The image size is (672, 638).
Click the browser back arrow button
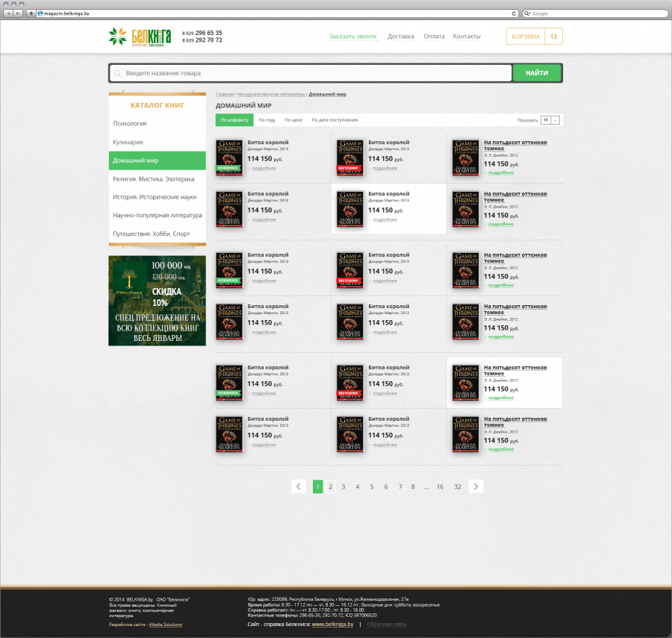(x=8, y=13)
